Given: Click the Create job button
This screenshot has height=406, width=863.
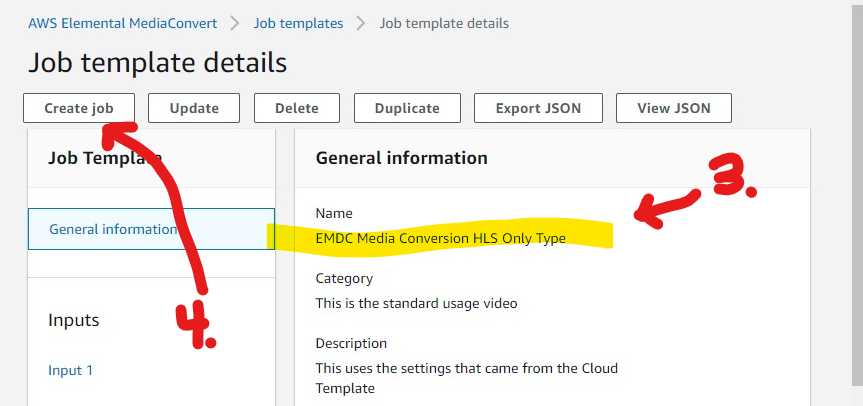Looking at the screenshot, I should tap(79, 108).
